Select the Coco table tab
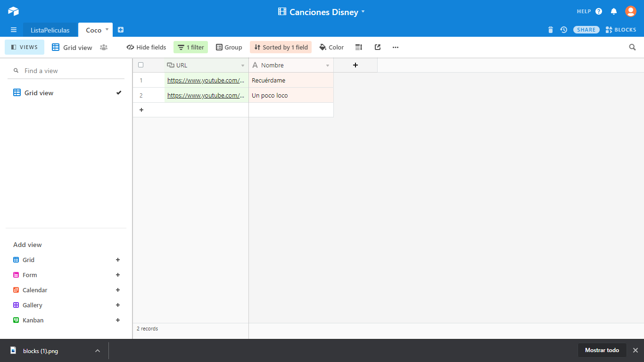644x362 pixels. [x=93, y=30]
